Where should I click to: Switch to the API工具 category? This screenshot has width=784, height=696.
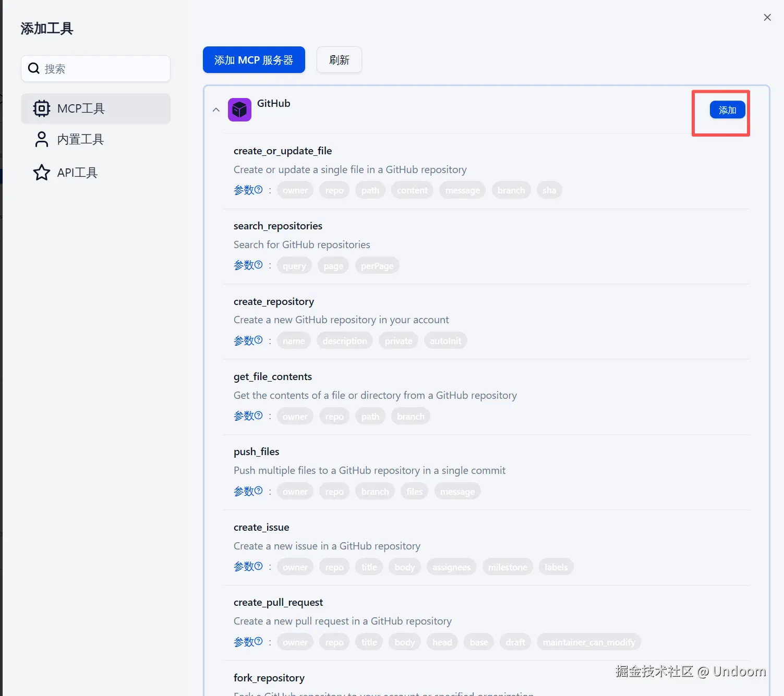pyautogui.click(x=95, y=173)
